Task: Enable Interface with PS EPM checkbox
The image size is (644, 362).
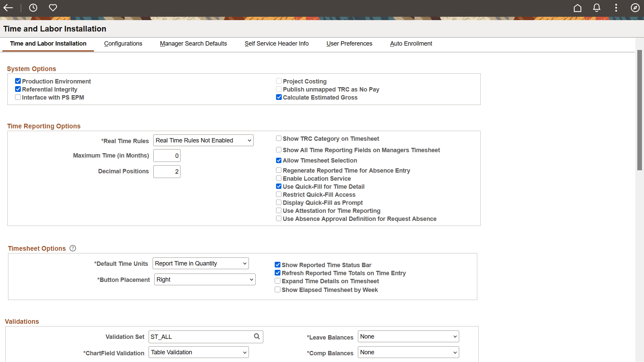Action: pos(18,97)
